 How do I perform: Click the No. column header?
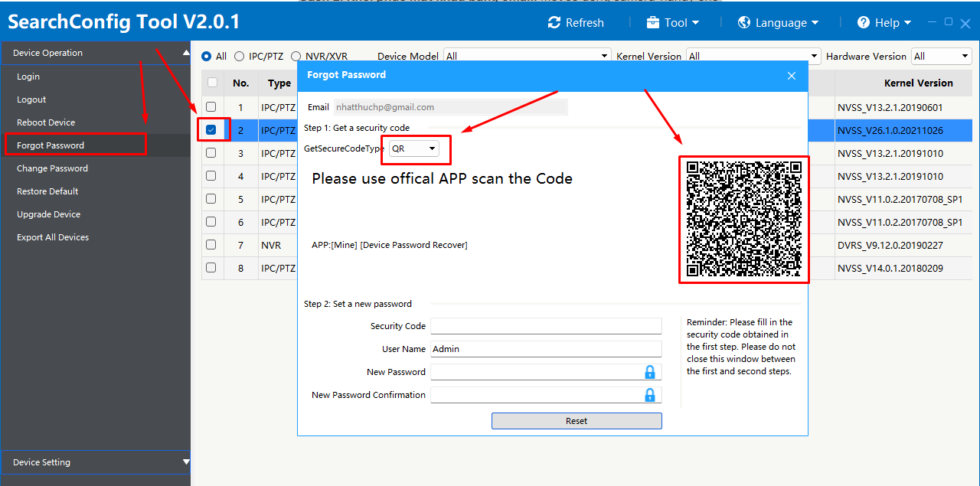(x=241, y=83)
